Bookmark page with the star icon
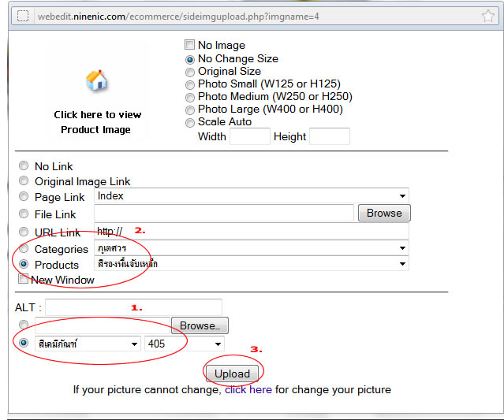The height and width of the screenshot is (420, 504). pyautogui.click(x=488, y=16)
